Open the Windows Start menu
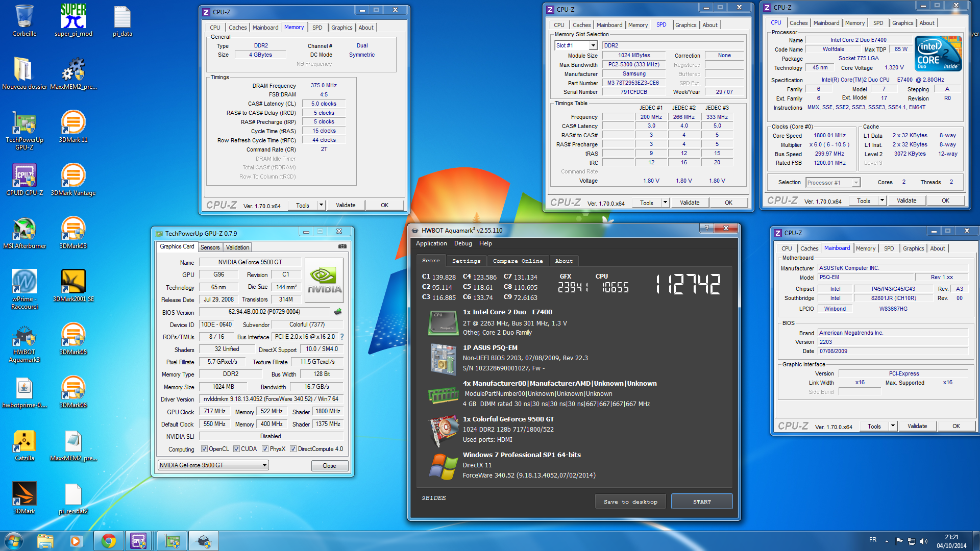980x551 pixels. 14,541
